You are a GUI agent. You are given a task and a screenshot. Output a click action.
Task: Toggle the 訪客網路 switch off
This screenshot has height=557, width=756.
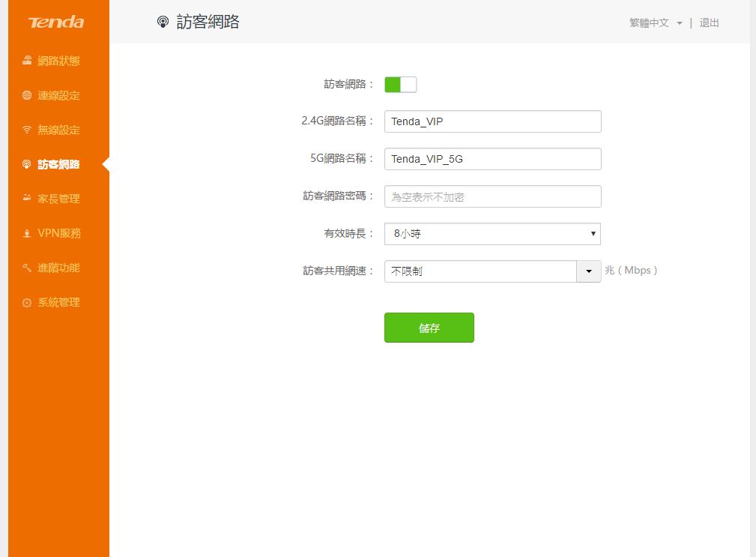pos(400,85)
